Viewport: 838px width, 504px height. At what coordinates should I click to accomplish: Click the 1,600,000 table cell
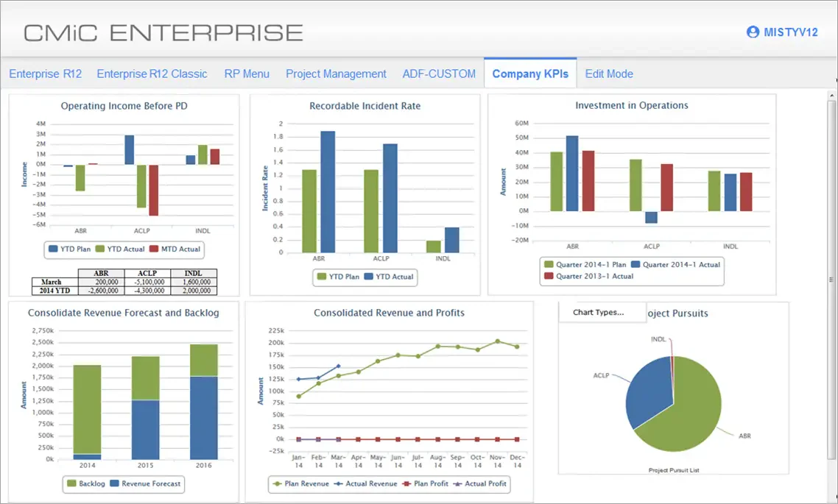194,282
